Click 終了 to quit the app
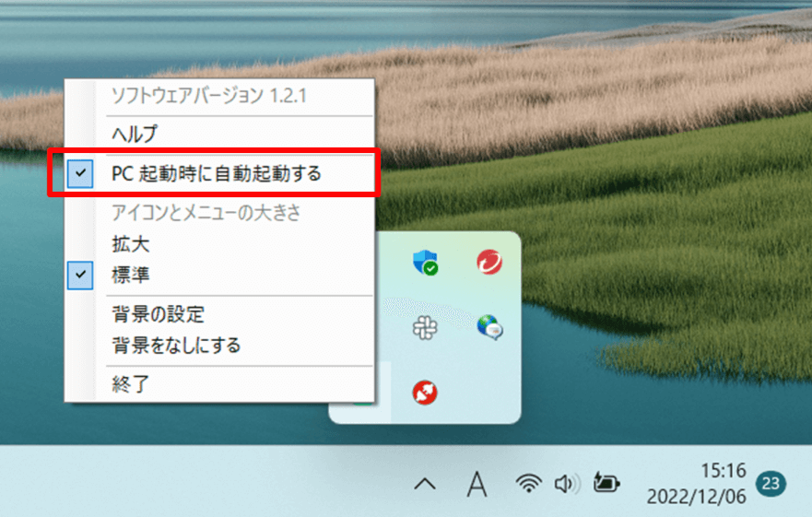 point(219,384)
